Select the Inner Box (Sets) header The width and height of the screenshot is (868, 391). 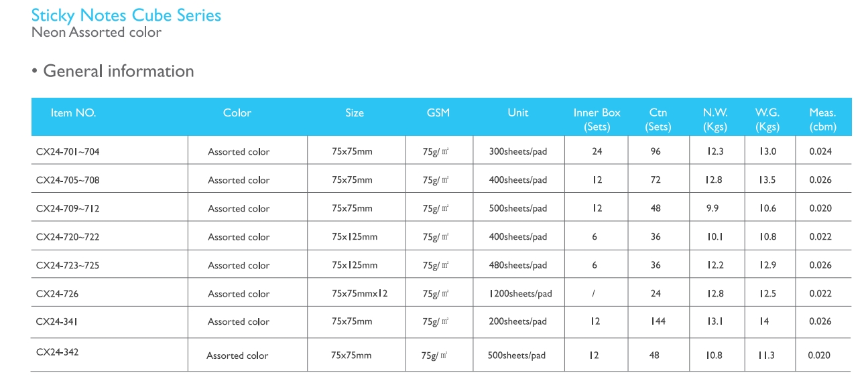pyautogui.click(x=597, y=119)
